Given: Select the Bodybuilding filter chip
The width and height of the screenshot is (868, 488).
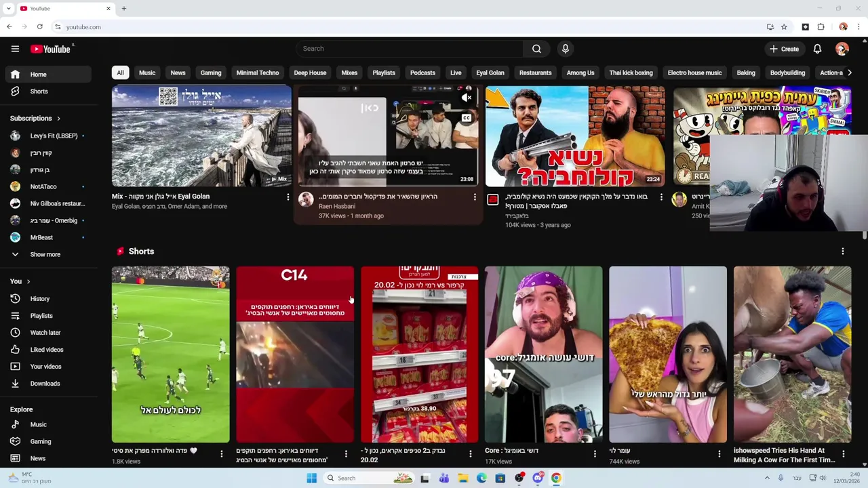Looking at the screenshot, I should [x=787, y=73].
